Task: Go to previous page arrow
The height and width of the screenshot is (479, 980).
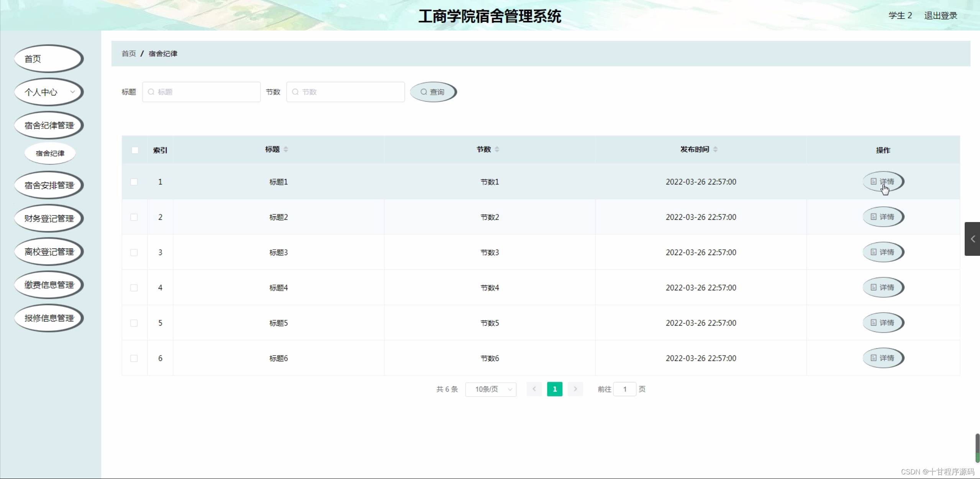Action: [534, 389]
